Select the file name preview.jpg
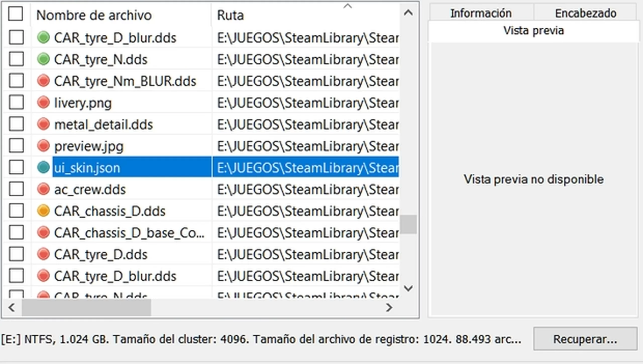The width and height of the screenshot is (643, 364). [89, 146]
